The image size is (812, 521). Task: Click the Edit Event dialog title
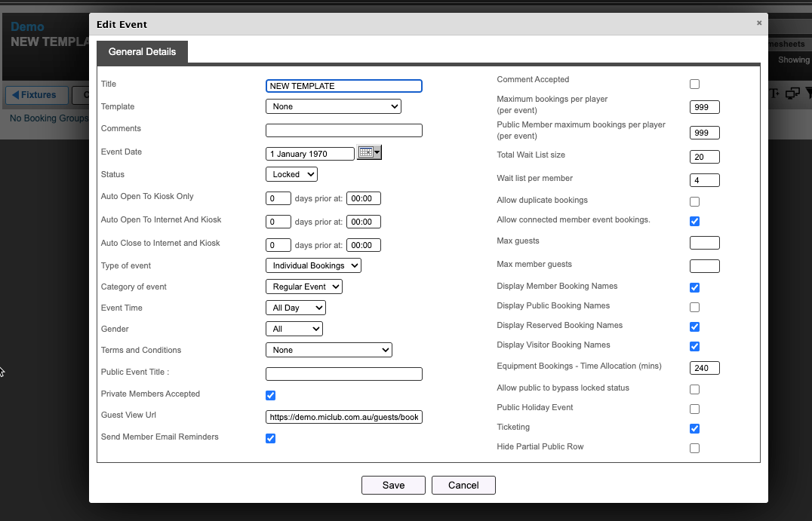tap(121, 24)
